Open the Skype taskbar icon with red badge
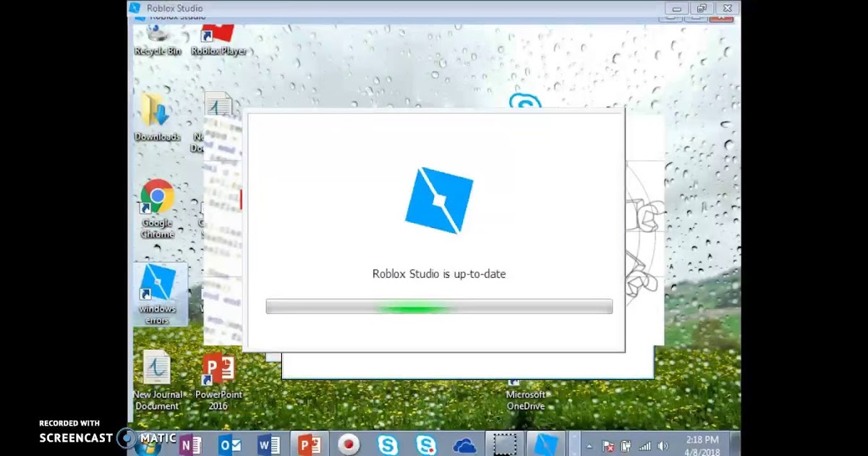The width and height of the screenshot is (868, 456). tap(427, 444)
